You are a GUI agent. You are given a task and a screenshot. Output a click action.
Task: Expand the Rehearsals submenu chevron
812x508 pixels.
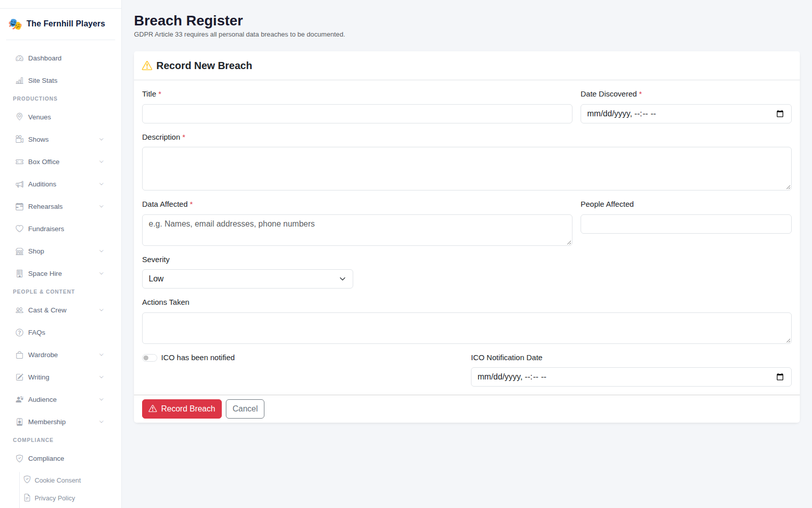tap(101, 207)
